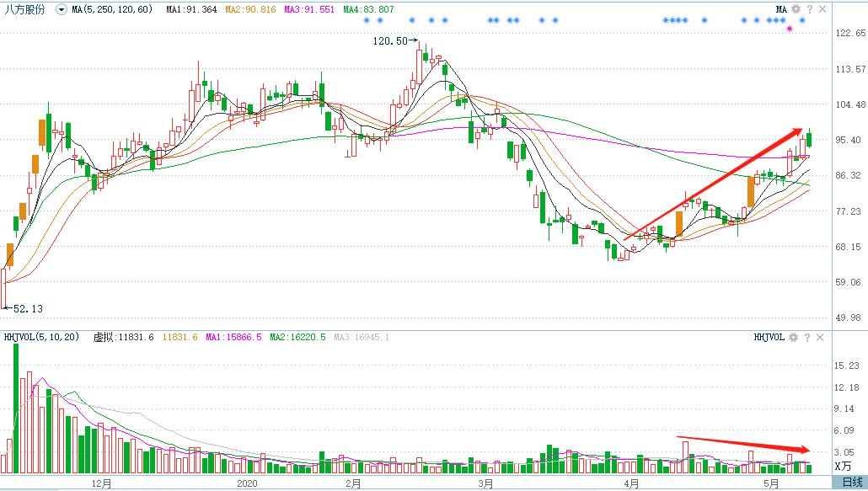
Task: Select the HHJVOL(5,10,20) parameter label
Action: 41,337
